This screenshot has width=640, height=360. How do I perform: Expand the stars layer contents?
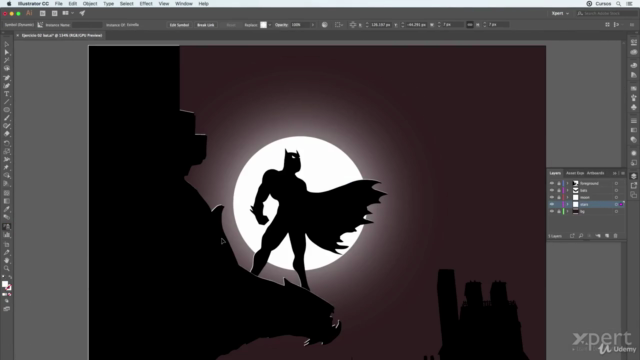tap(567, 204)
